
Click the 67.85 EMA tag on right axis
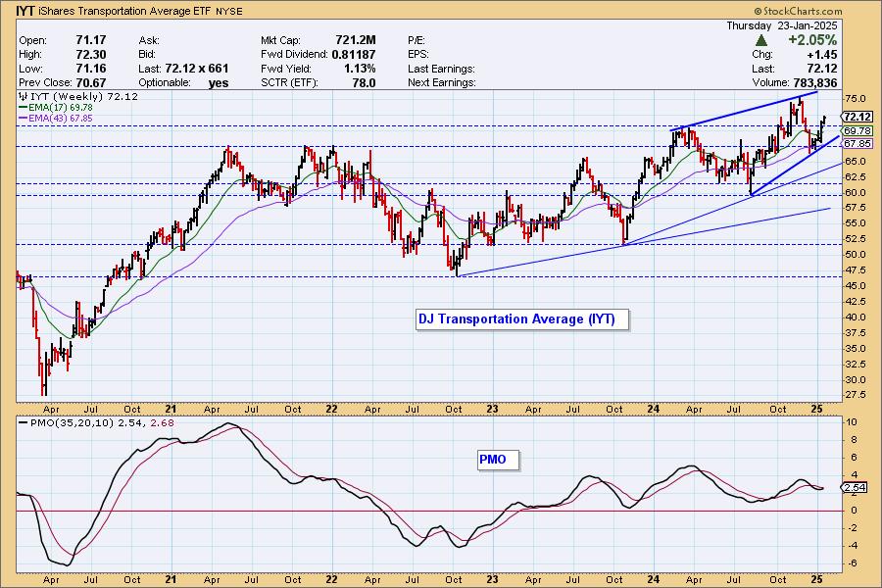tap(857, 143)
